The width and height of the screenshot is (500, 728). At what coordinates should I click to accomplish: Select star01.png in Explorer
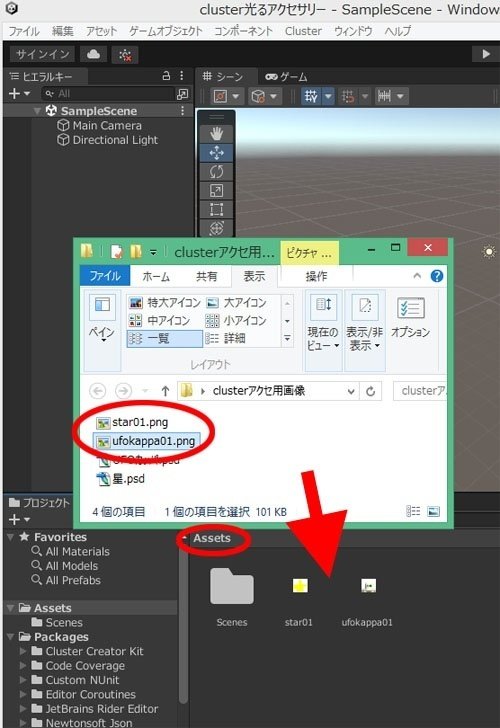tap(132, 422)
